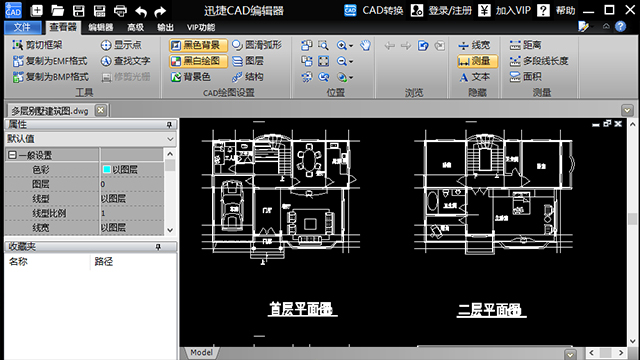This screenshot has height=360, width=640.
Task: Toggle 圆滑弧形 option
Action: [257, 45]
